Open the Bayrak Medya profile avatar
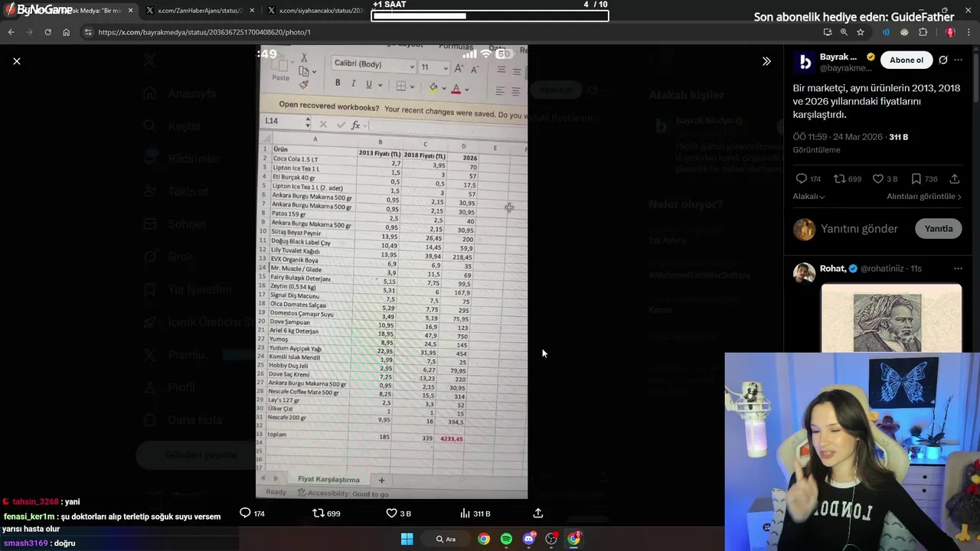The width and height of the screenshot is (980, 551). coord(804,62)
